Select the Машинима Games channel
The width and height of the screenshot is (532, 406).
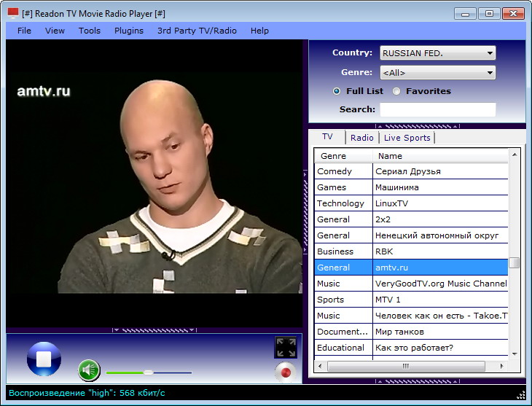coord(411,187)
